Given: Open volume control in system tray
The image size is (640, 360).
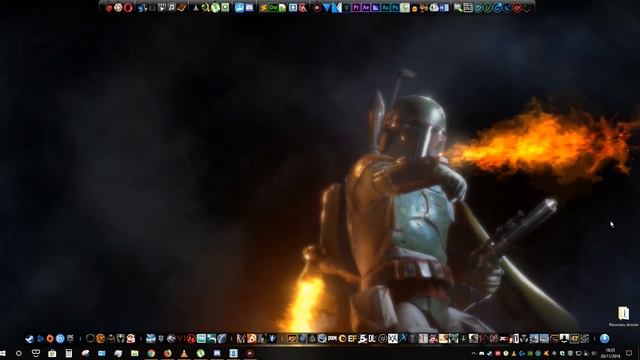Looking at the screenshot, I should pos(595,353).
